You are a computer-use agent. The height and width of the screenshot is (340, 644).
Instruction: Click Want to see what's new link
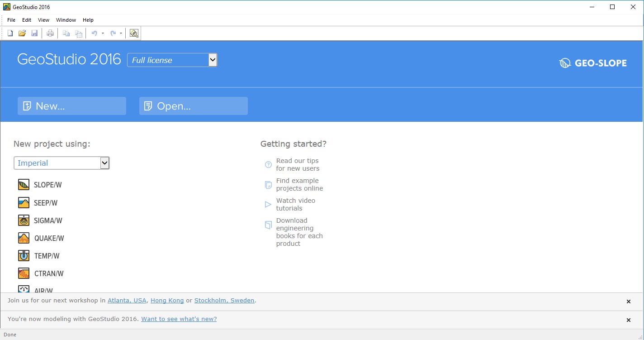point(179,319)
